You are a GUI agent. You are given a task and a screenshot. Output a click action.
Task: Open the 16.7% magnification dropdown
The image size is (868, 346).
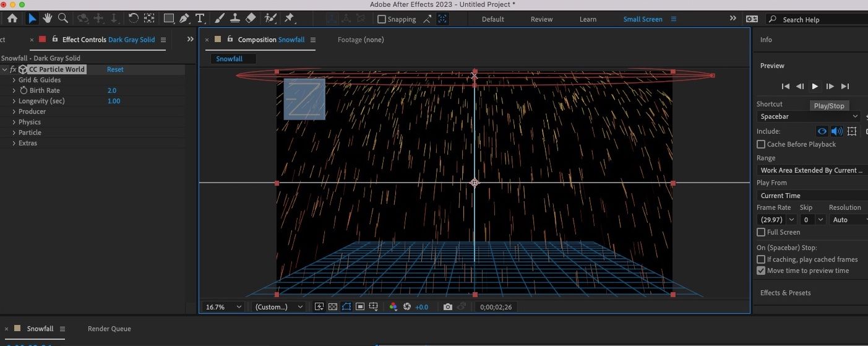tap(224, 307)
